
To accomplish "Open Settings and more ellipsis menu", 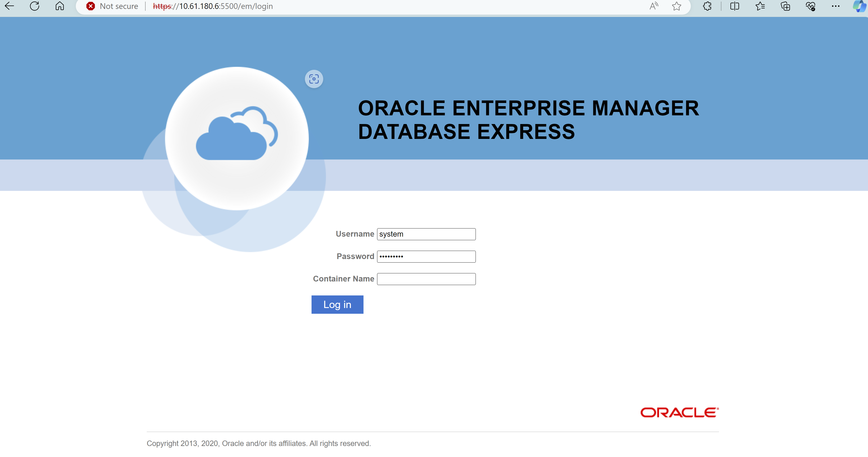I will (835, 6).
